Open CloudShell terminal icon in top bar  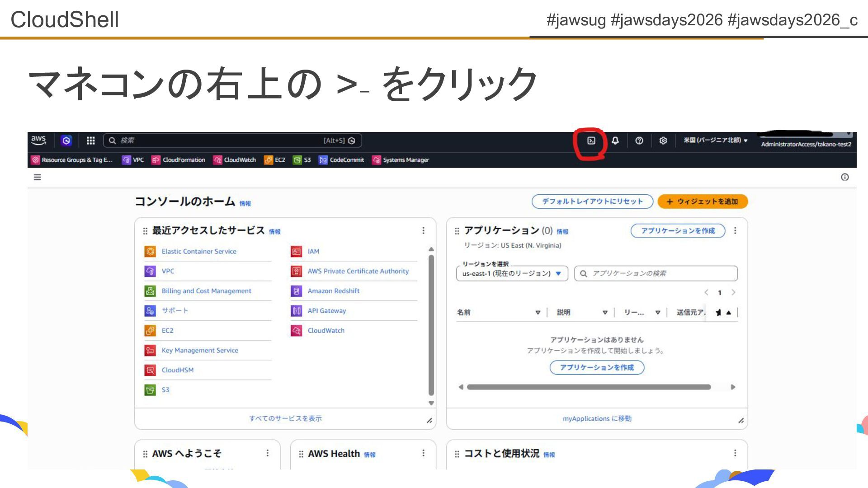[x=591, y=141]
